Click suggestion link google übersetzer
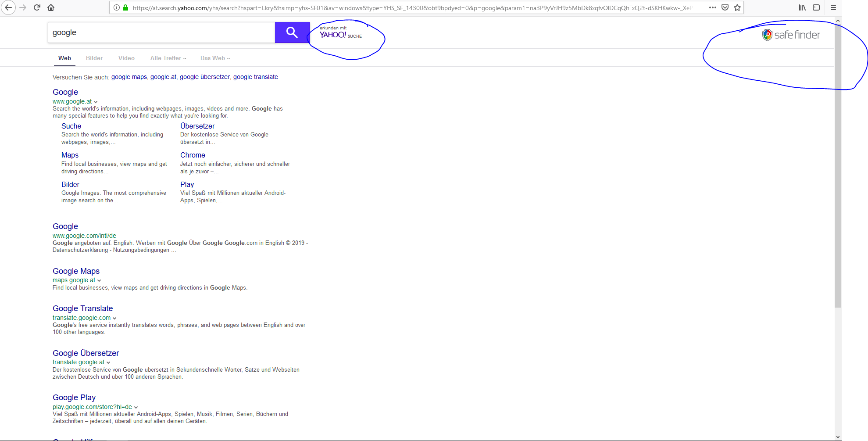Viewport: 868px width, 441px height. [204, 77]
